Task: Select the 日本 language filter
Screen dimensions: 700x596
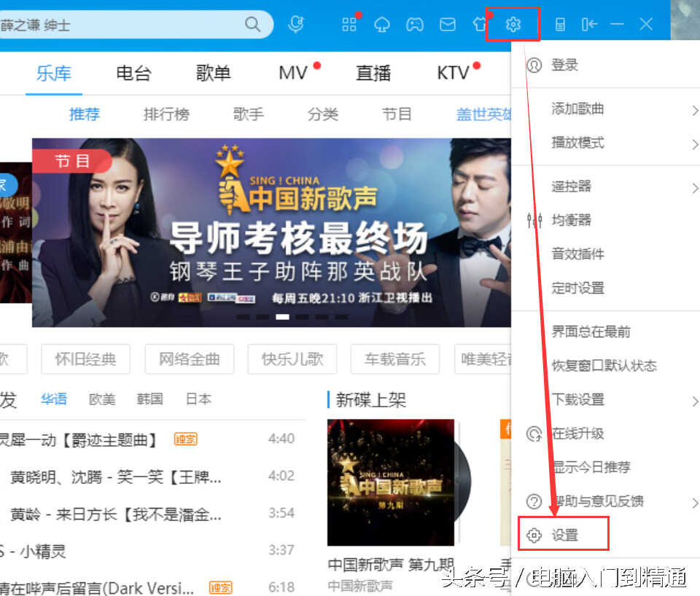Action: coord(198,399)
